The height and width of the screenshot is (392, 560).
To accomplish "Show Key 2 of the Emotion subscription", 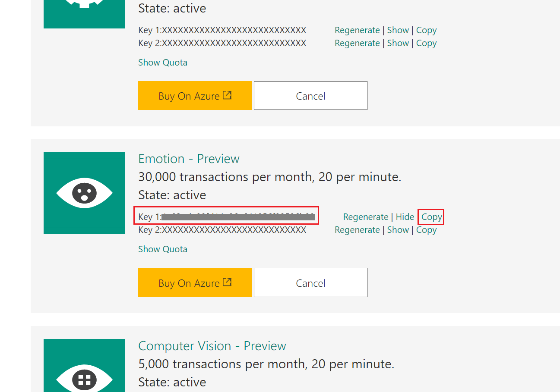I will tap(398, 230).
